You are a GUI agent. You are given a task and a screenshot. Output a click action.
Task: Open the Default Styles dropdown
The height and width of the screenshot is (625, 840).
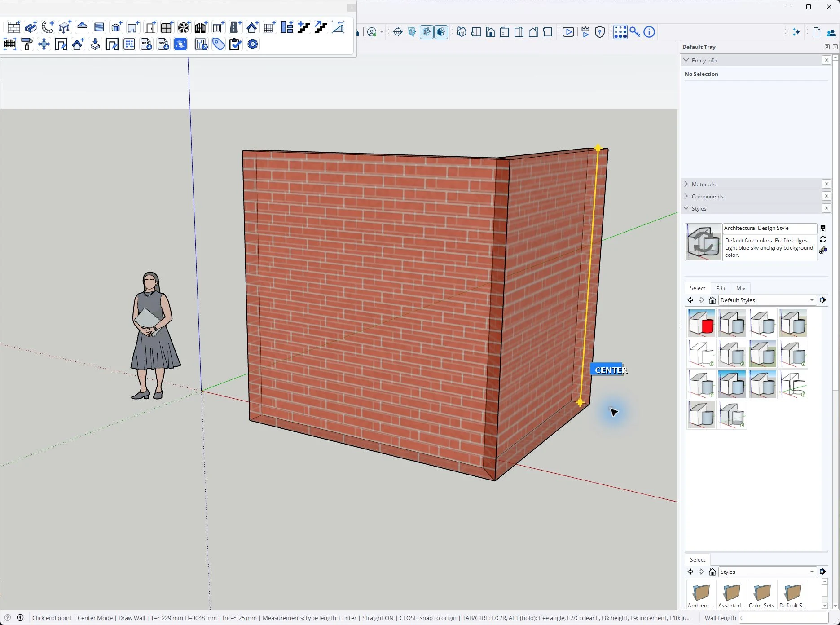tap(767, 300)
